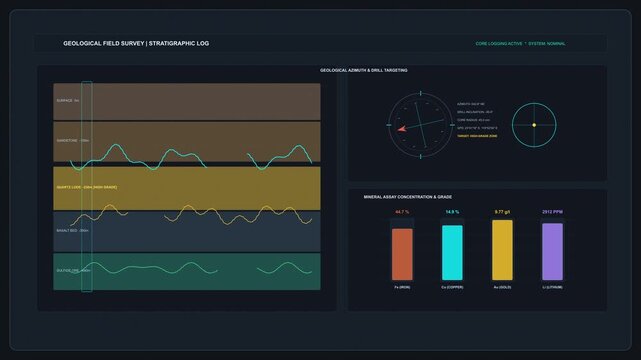Viewport: 641px width, 360px height.
Task: Click the 'CORE LOGGING ACTIVE' status text
Action: [x=499, y=44]
